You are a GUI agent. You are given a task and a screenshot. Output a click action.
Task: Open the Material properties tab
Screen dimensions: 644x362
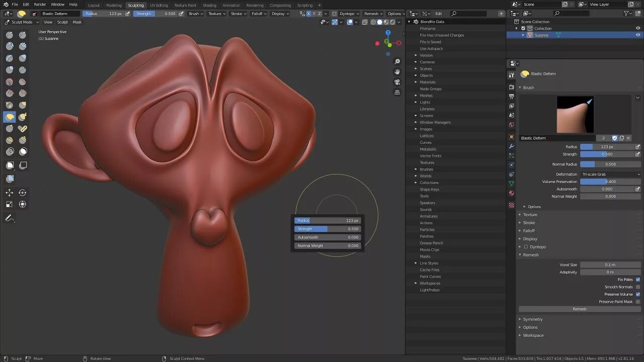[512, 194]
